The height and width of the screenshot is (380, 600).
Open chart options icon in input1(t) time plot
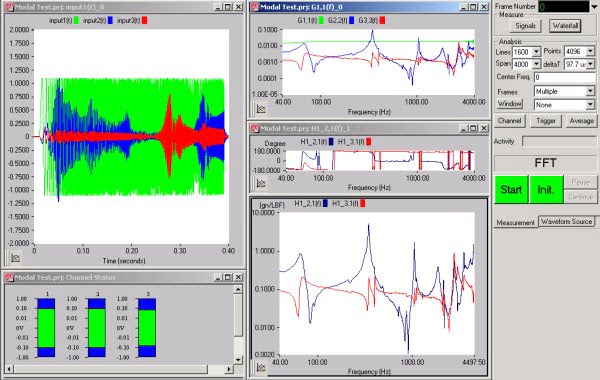[15, 258]
